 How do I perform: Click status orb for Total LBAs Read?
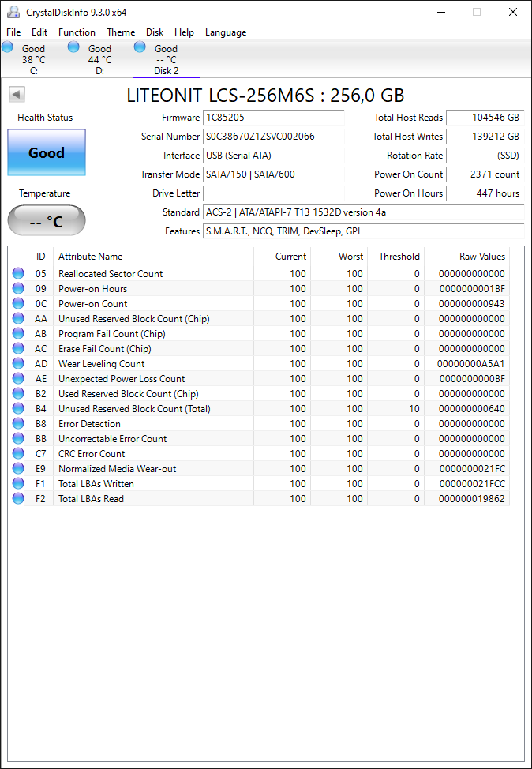coord(18,499)
